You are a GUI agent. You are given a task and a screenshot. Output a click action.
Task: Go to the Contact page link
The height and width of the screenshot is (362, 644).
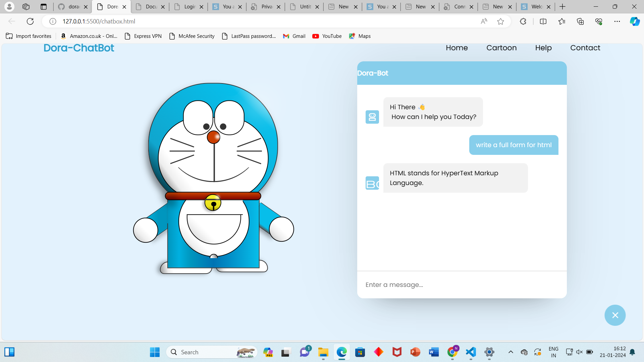(x=585, y=48)
